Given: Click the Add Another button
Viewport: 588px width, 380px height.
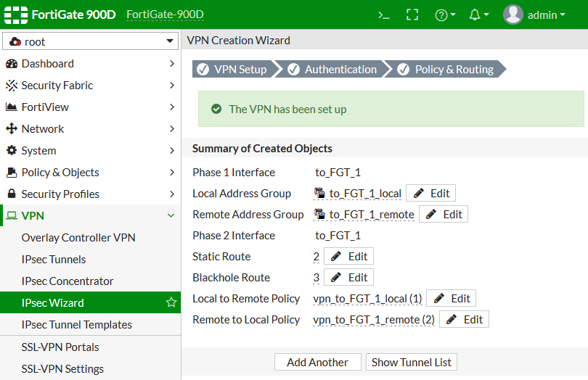Looking at the screenshot, I should pyautogui.click(x=317, y=362).
